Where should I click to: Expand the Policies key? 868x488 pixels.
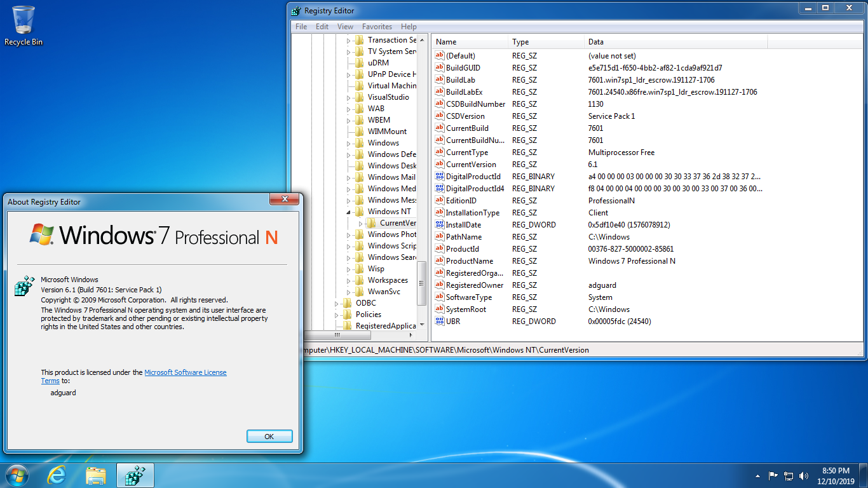(337, 315)
